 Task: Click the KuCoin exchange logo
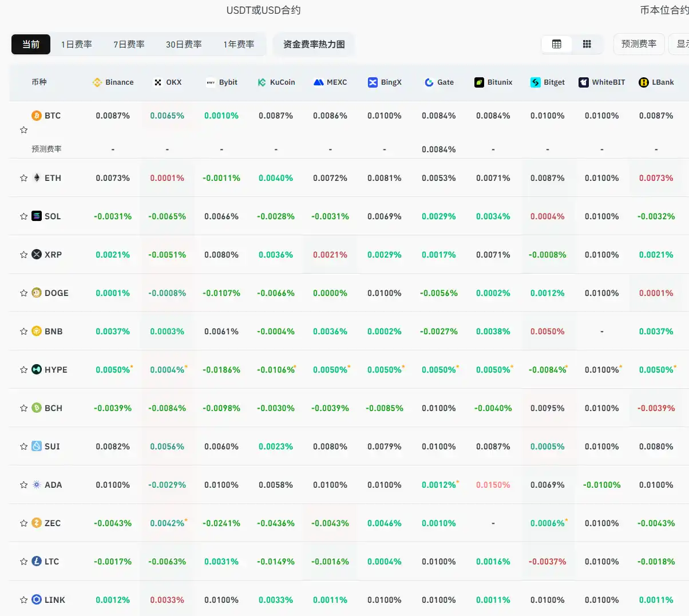[262, 82]
